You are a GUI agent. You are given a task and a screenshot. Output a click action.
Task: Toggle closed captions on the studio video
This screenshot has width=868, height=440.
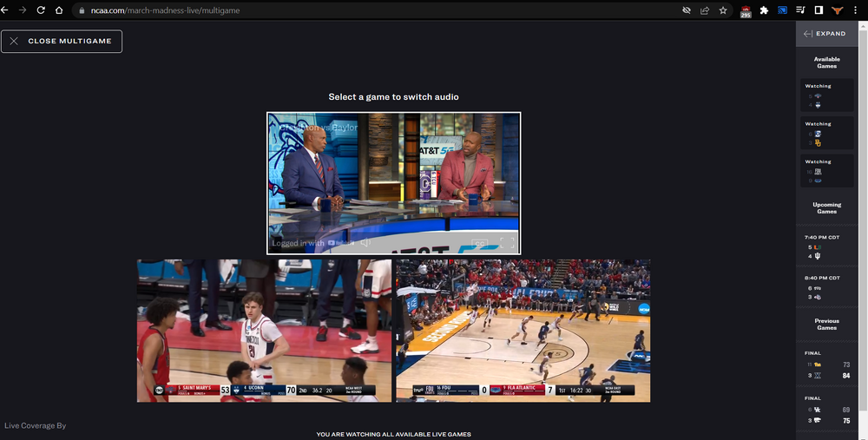pyautogui.click(x=479, y=244)
